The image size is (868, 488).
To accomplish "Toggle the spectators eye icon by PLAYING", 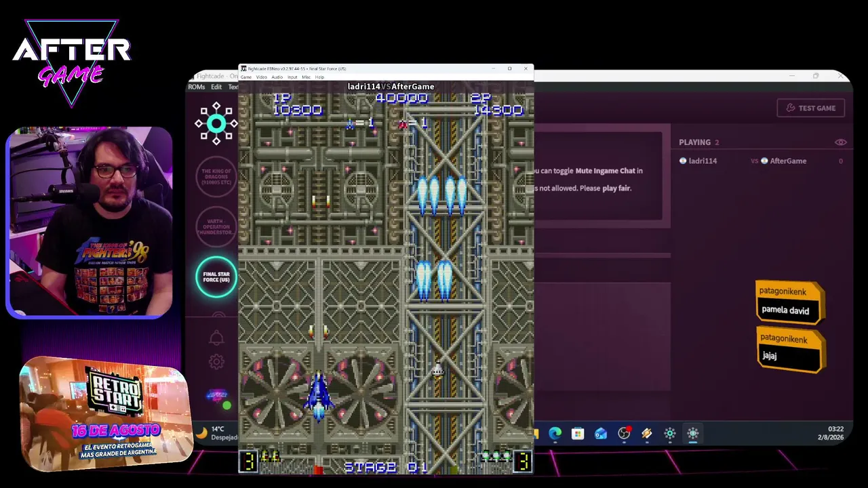I will 841,142.
